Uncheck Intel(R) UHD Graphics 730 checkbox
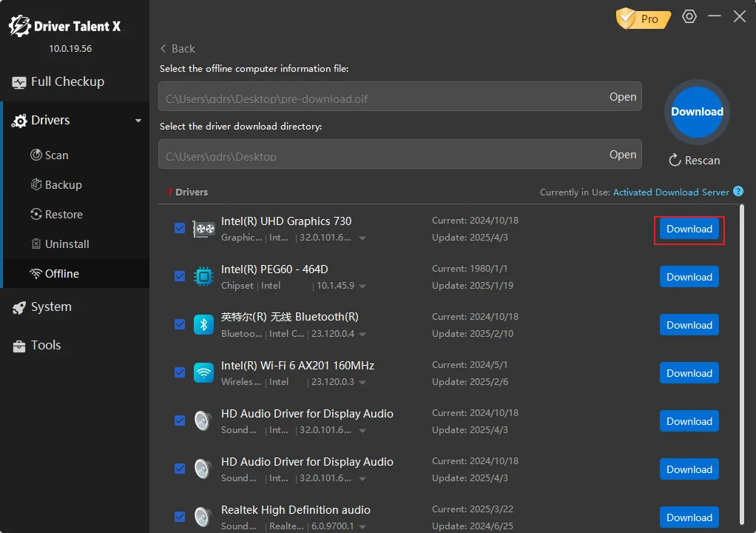 coord(179,228)
